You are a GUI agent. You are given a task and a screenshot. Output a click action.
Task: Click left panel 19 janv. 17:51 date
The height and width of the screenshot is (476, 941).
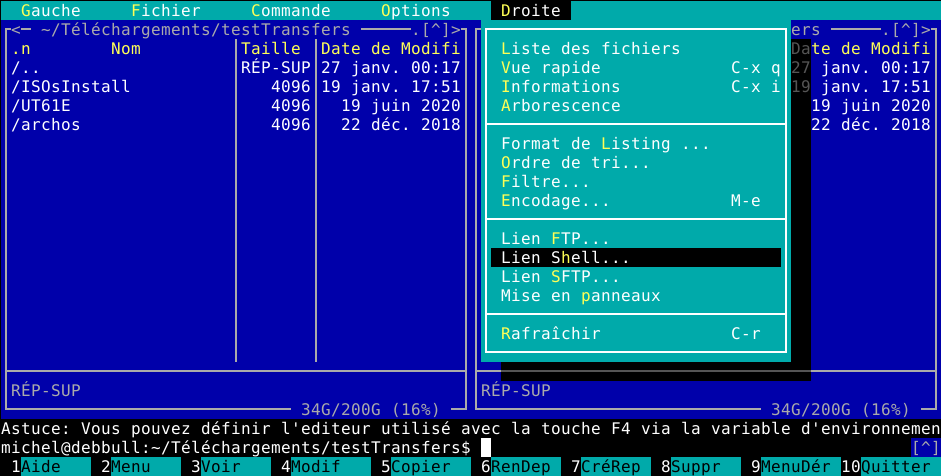tap(391, 86)
